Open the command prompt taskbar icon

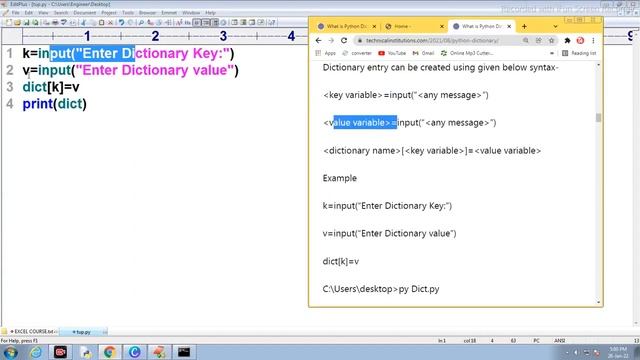point(184,352)
